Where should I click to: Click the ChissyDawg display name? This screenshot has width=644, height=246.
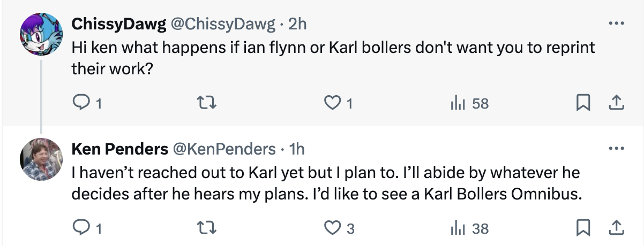[x=118, y=24]
